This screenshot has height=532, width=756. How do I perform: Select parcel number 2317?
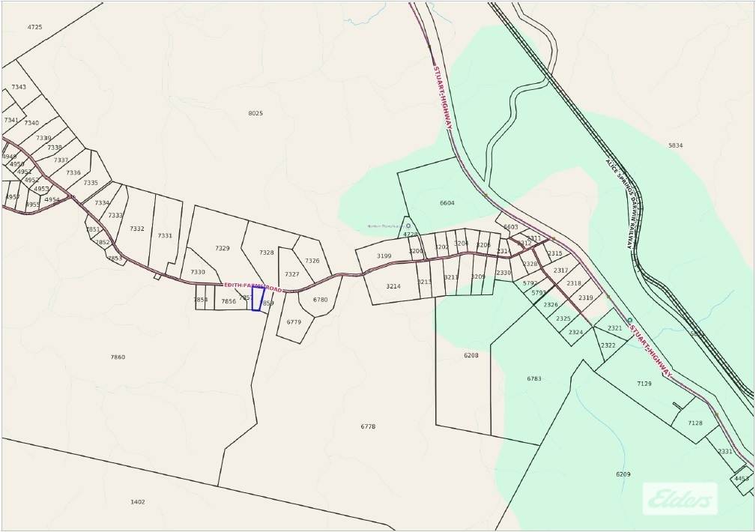560,270
